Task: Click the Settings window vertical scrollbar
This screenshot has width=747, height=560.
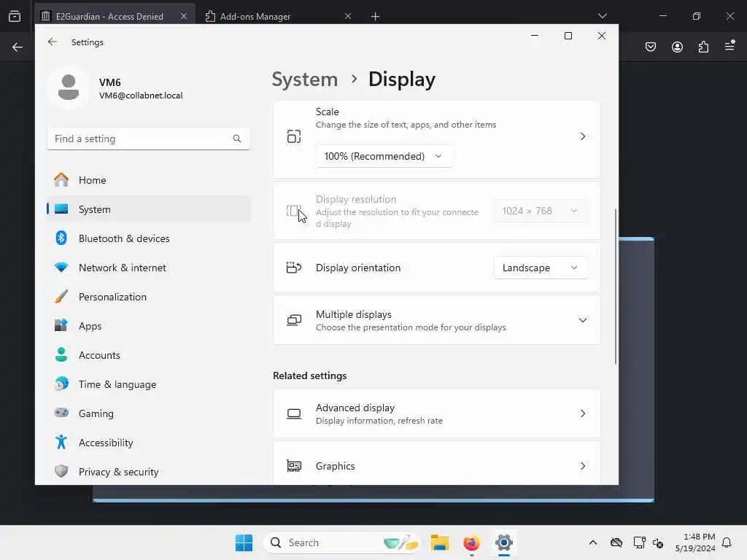Action: (x=616, y=286)
